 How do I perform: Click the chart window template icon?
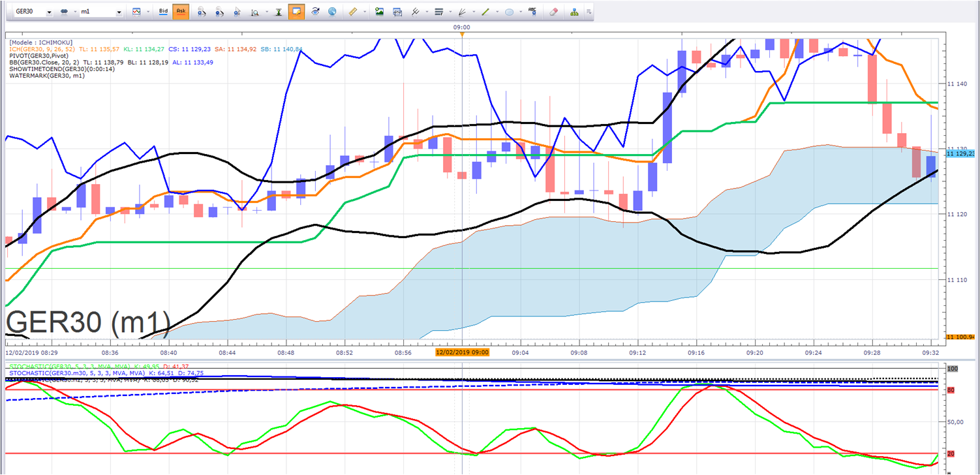point(397,12)
